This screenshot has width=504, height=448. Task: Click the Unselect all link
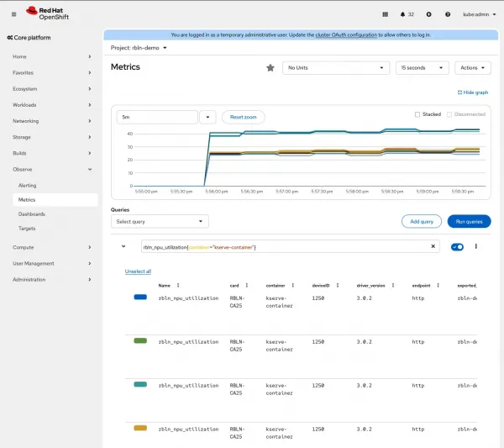pos(138,271)
